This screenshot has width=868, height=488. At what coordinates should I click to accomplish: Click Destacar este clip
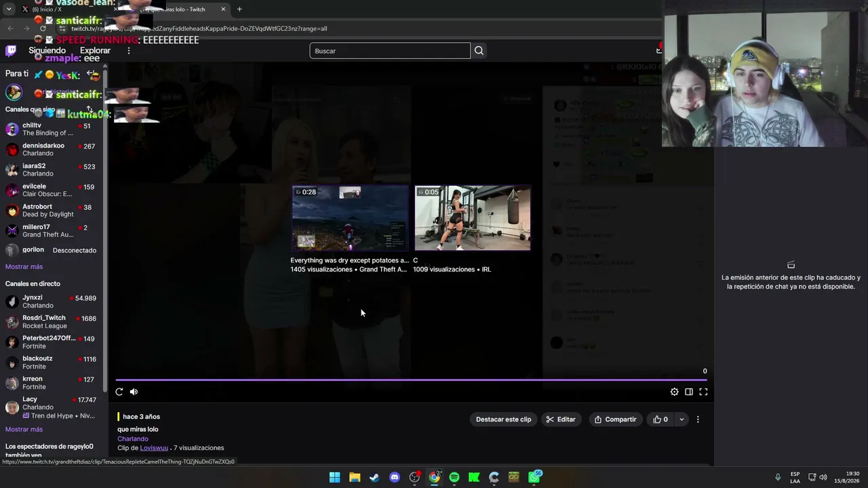tap(503, 420)
